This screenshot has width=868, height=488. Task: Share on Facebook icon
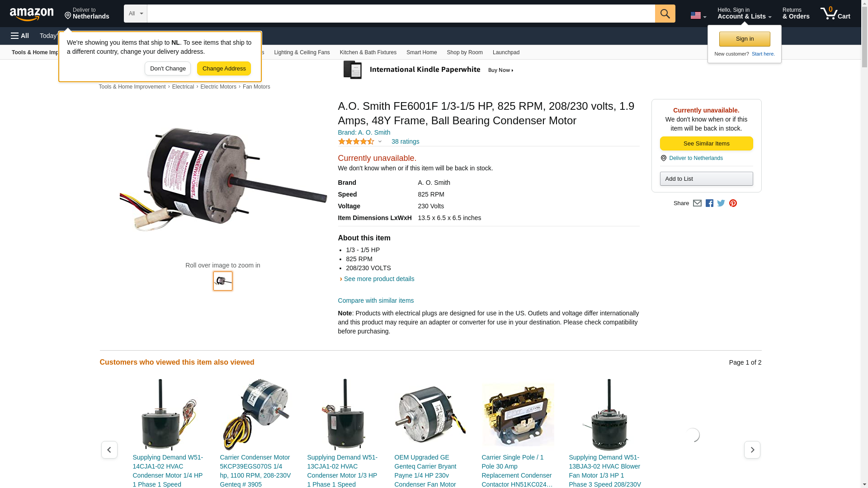[x=709, y=203]
